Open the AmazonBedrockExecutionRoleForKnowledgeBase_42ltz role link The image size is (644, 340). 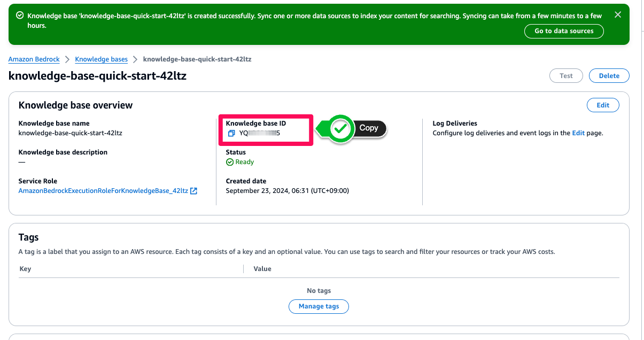[x=103, y=191]
